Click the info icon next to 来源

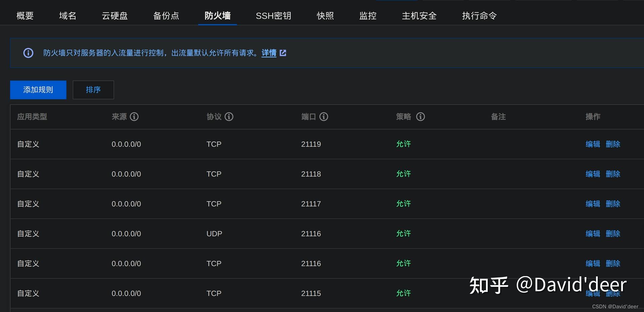tap(134, 117)
